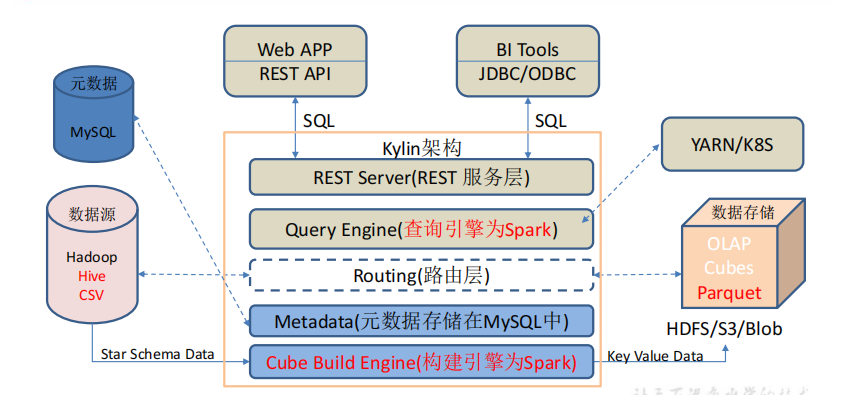Select the Query Engine Spark bar

421,229
